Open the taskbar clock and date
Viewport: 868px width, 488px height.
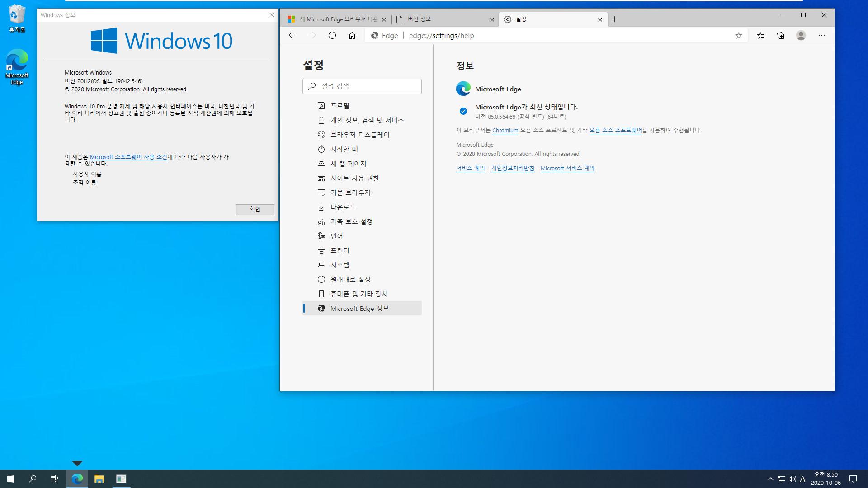click(826, 479)
